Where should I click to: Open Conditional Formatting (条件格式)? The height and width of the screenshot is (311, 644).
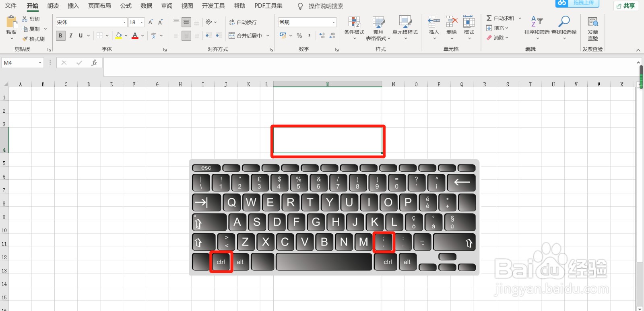[354, 27]
